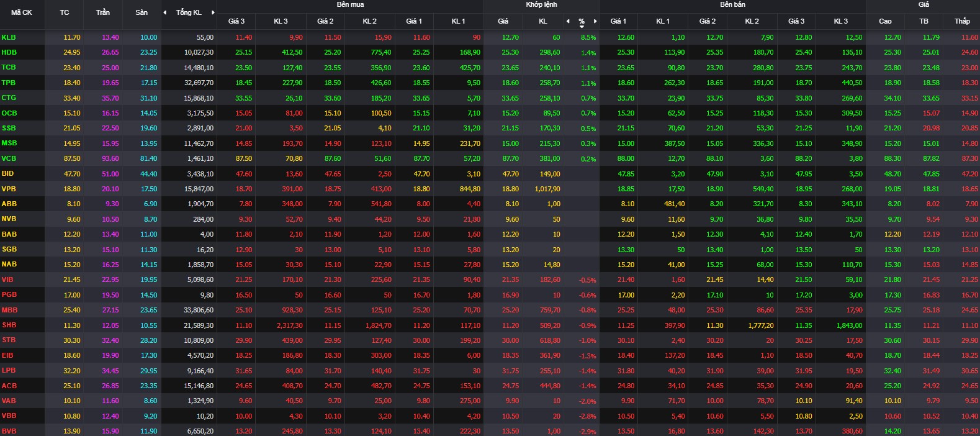
Task: Open the VCB ticker symbol
Action: pos(9,158)
